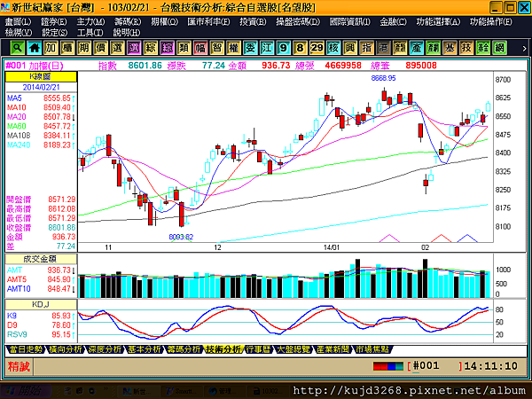
Task: Click the yellow 綜 toolbar icon
Action: [x=151, y=48]
